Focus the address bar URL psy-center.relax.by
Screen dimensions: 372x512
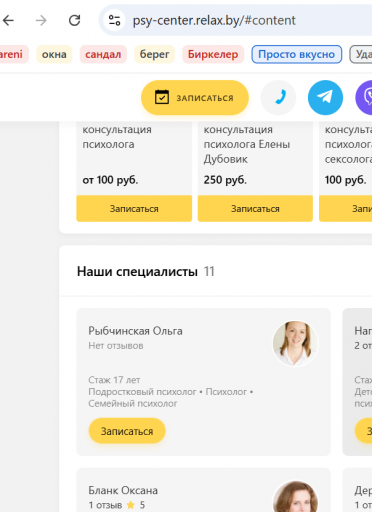(x=214, y=21)
